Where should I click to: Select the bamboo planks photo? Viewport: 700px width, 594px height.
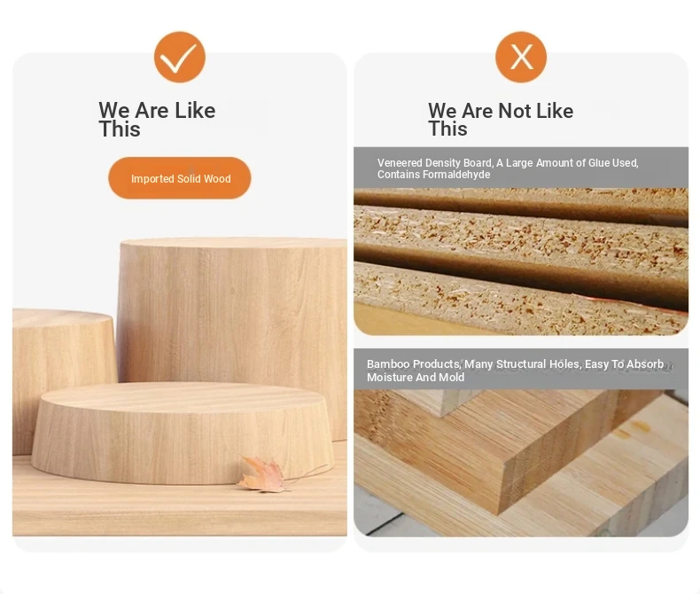coord(520,463)
